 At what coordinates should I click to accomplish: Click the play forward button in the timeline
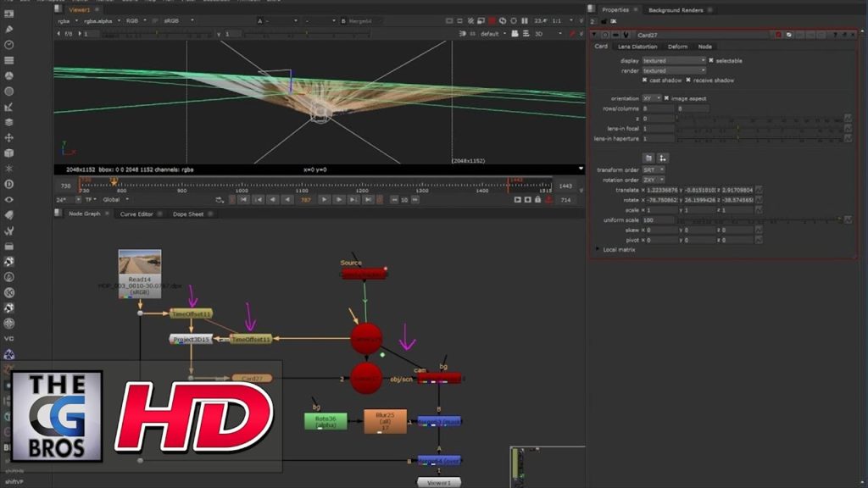point(325,200)
